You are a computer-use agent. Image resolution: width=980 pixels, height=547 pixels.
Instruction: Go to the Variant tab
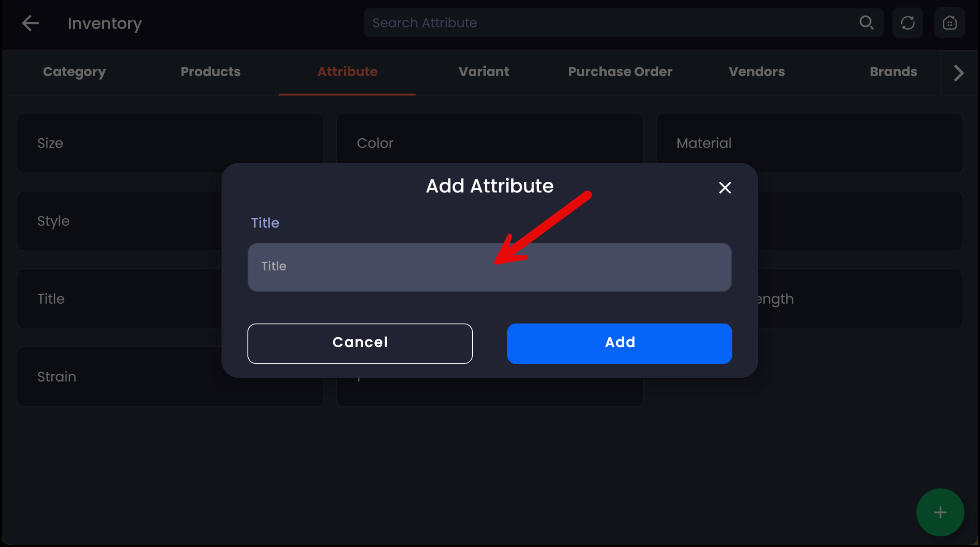click(x=484, y=72)
